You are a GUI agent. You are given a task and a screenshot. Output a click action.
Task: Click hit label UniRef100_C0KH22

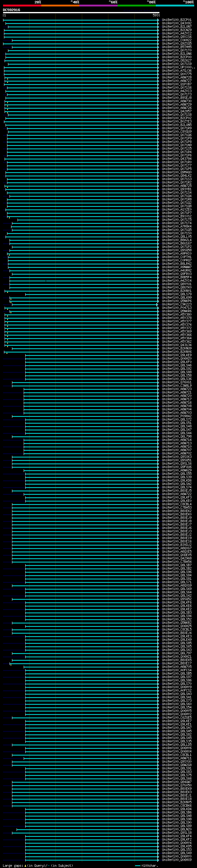tap(176, 40)
